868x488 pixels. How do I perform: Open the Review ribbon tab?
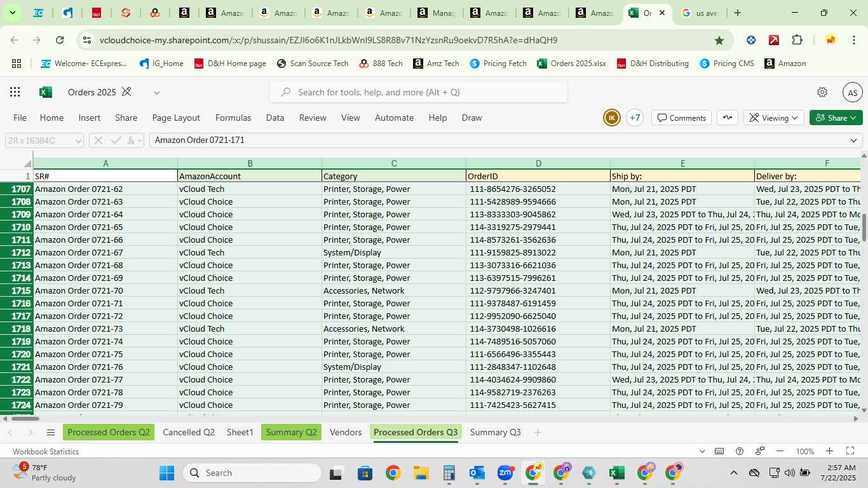313,118
